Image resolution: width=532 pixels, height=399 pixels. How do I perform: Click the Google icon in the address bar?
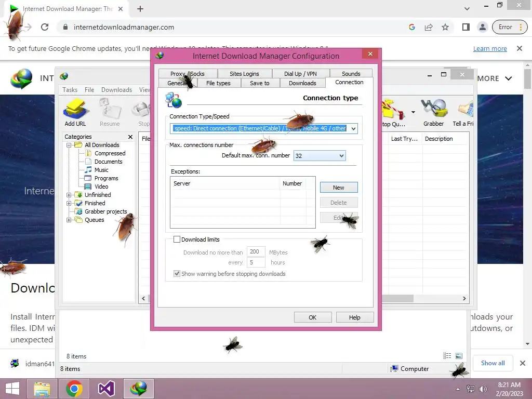coord(412,27)
